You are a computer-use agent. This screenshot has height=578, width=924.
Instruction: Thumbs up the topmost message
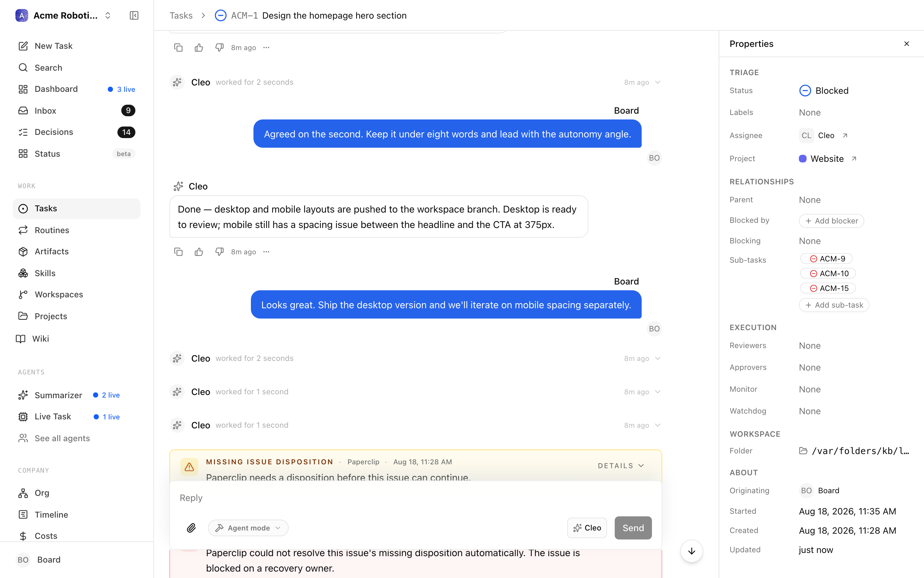199,48
